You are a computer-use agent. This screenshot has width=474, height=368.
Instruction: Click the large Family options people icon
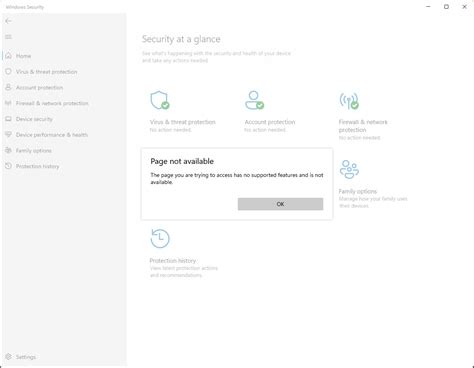tap(349, 169)
